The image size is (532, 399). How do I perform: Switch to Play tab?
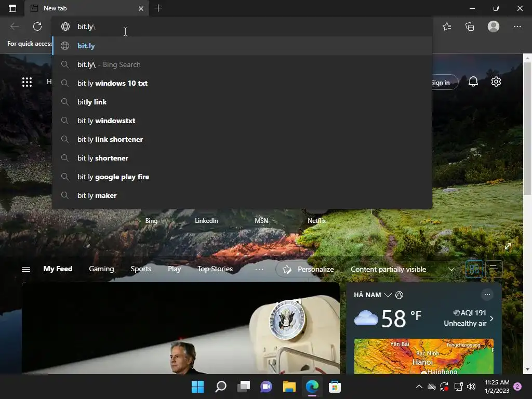(175, 269)
